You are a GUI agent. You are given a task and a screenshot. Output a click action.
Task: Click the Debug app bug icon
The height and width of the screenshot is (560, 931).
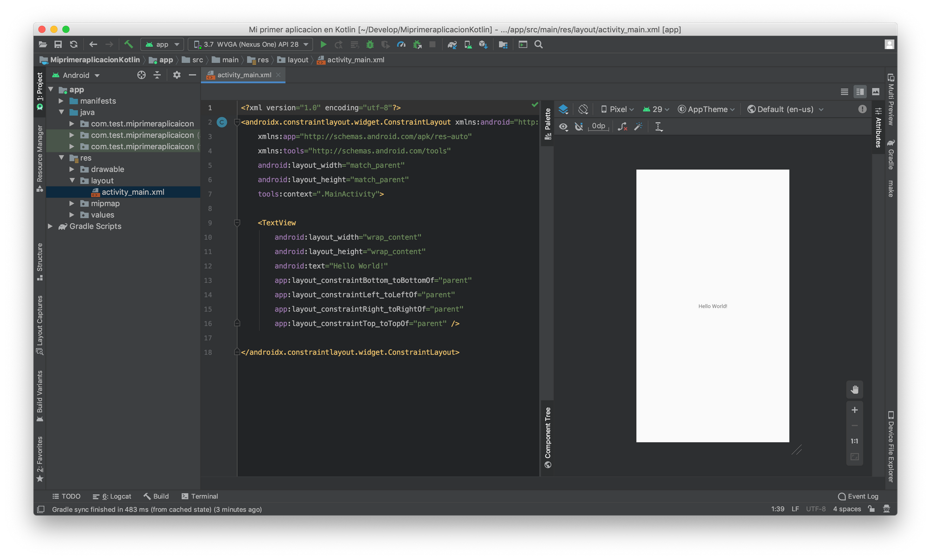[x=370, y=45]
